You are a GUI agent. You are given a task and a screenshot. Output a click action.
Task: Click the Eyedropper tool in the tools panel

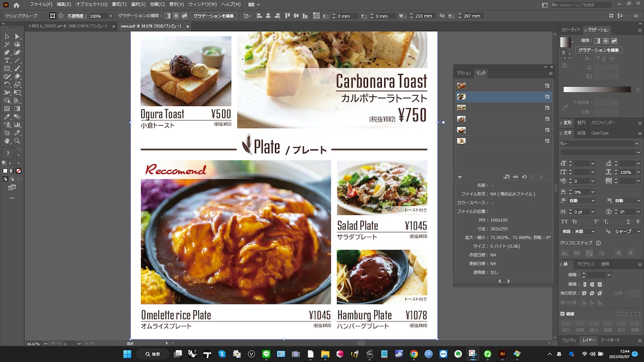(x=7, y=117)
